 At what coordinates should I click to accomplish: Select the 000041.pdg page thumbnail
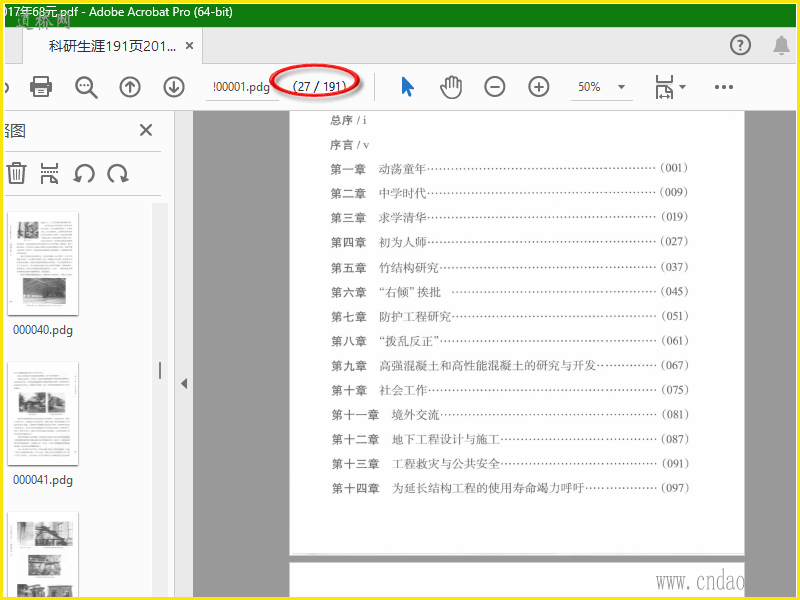(x=43, y=414)
